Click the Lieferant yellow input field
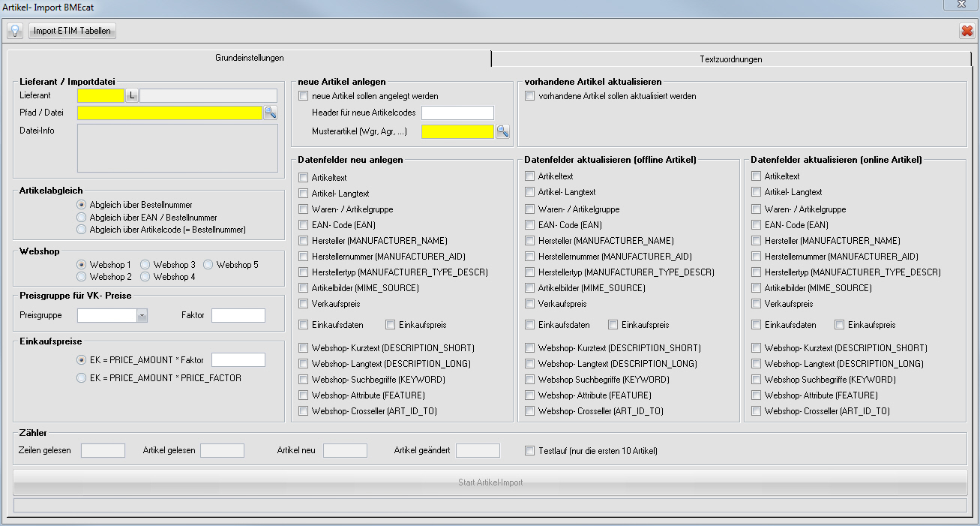980x526 pixels. (100, 95)
